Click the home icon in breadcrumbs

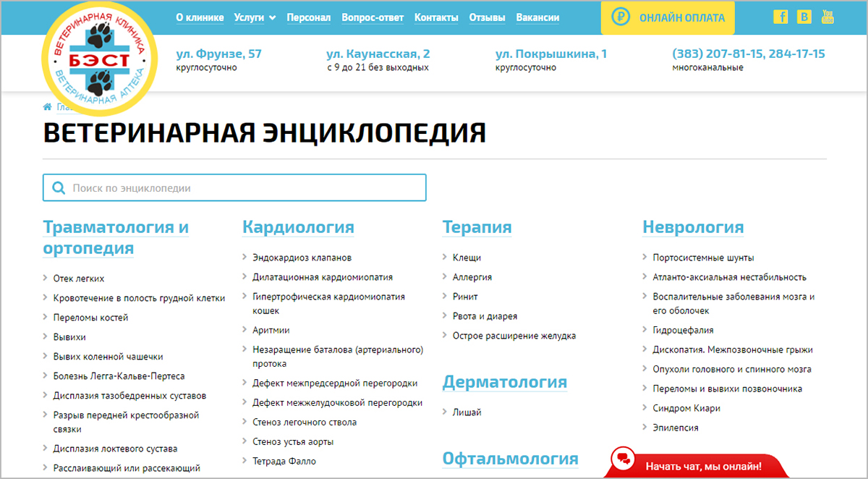point(48,107)
